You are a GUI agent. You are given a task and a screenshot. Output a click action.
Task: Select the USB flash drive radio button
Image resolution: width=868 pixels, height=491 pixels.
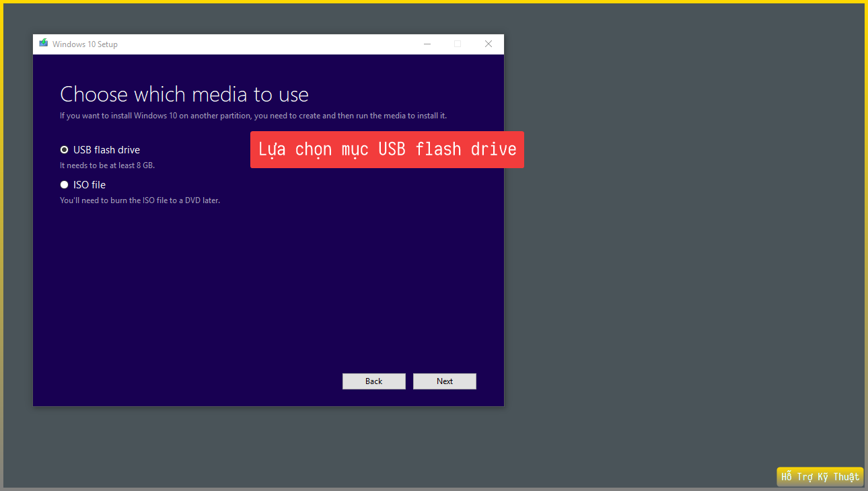point(65,150)
